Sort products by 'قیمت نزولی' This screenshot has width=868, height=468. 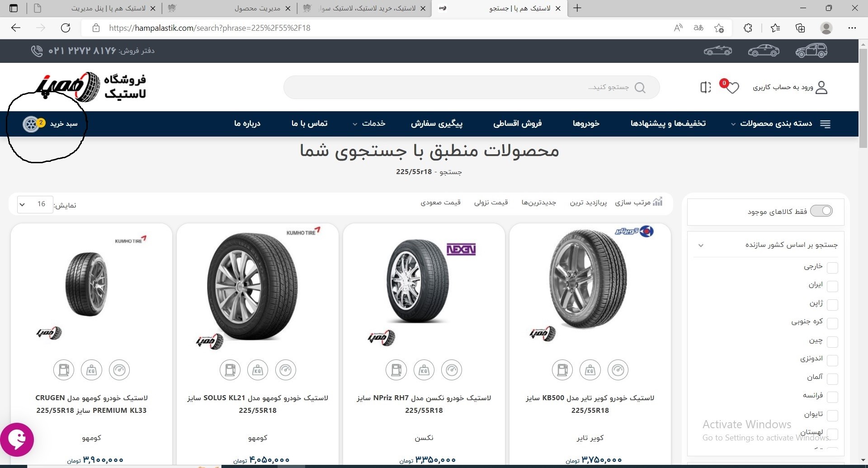coord(491,202)
